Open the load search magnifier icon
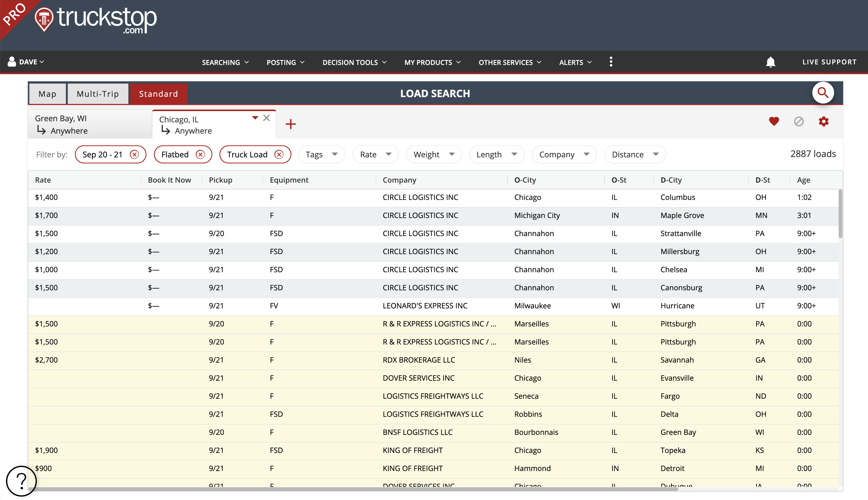Viewport: 868px width, 500px height. click(823, 92)
